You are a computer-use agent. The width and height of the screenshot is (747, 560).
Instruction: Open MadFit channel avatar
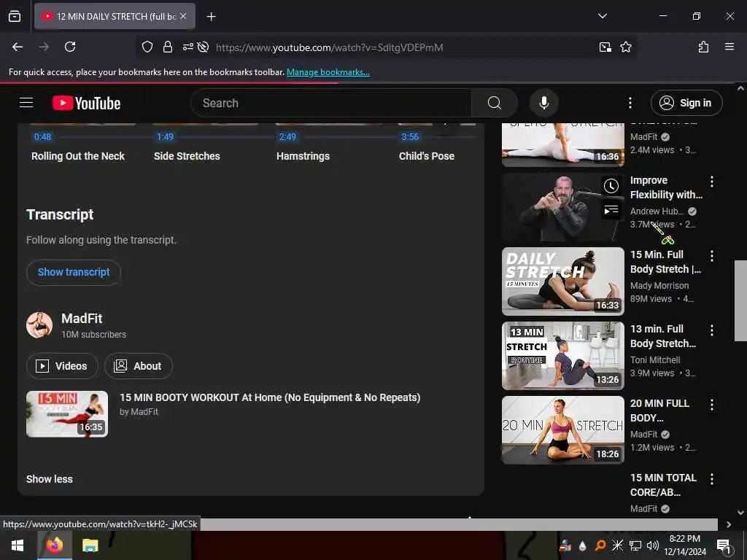39,325
